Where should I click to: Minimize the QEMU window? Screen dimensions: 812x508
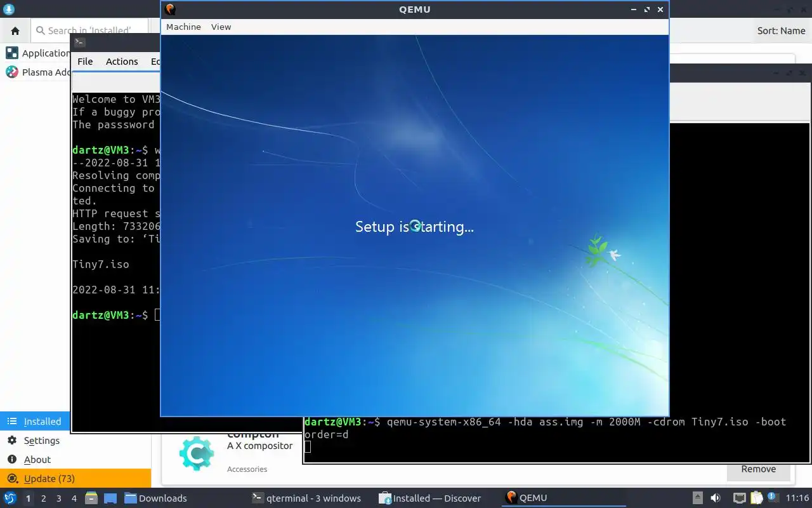tap(634, 10)
